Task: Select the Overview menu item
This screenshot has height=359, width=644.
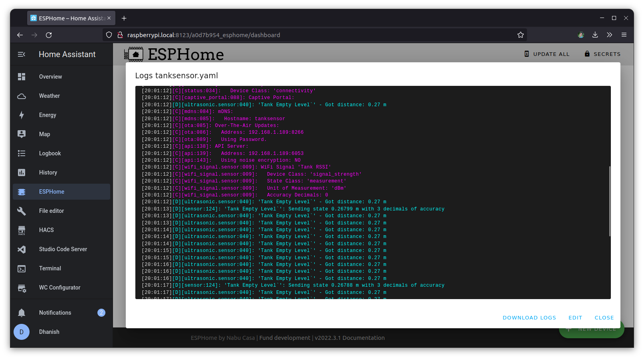Action: tap(61, 77)
